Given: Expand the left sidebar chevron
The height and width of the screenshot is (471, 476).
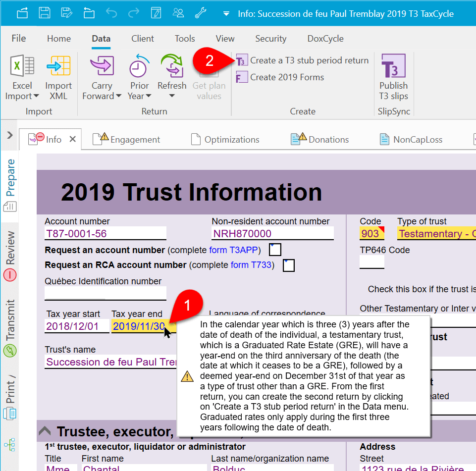Looking at the screenshot, I should click(x=10, y=135).
